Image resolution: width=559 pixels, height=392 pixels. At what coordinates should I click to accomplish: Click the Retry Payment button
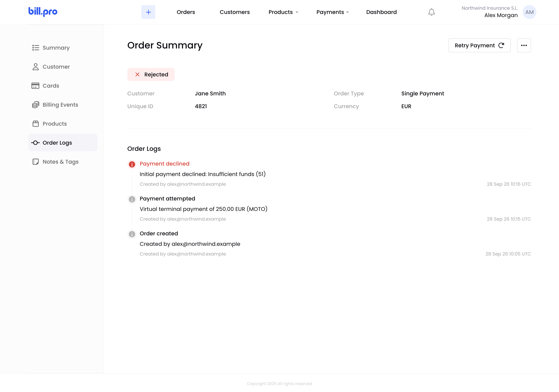click(479, 45)
